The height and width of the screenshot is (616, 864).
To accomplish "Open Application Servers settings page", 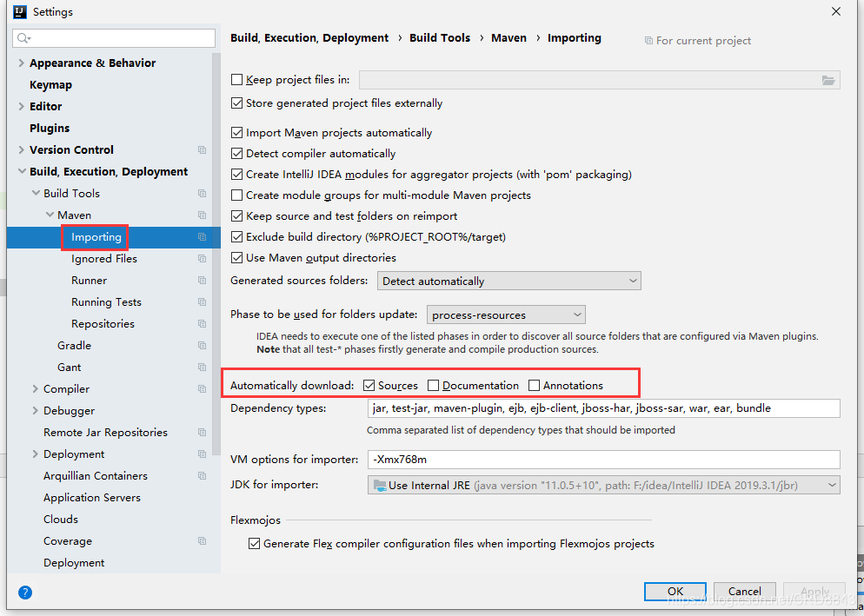I will pyautogui.click(x=92, y=498).
